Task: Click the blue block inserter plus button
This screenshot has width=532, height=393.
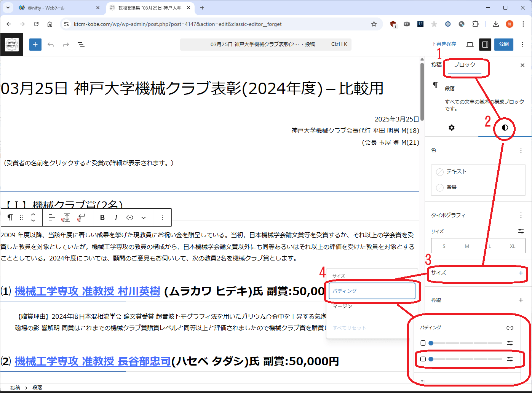Action: pyautogui.click(x=35, y=45)
